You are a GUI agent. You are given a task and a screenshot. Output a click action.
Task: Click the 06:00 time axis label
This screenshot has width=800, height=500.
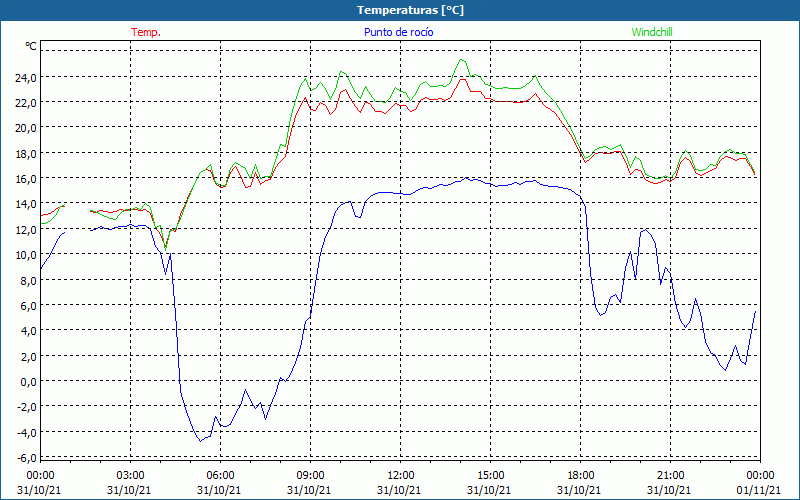tap(220, 476)
